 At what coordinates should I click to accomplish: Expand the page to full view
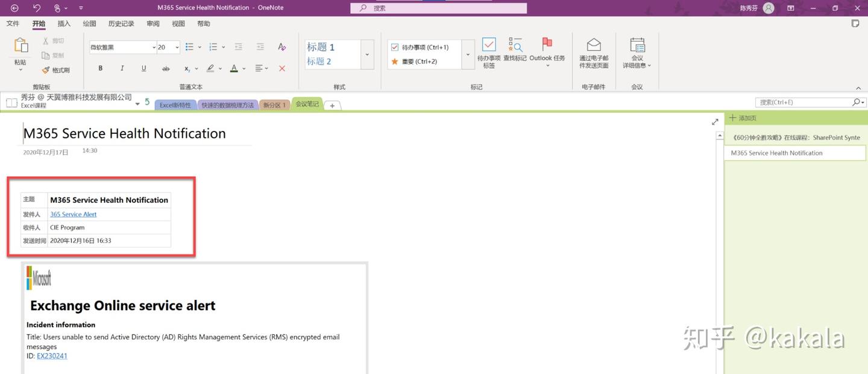715,122
